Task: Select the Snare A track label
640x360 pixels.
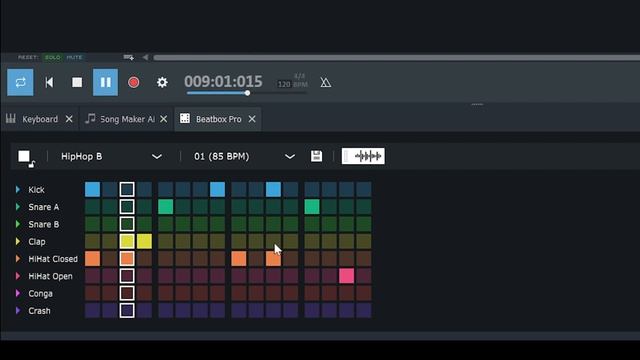Action: click(44, 207)
